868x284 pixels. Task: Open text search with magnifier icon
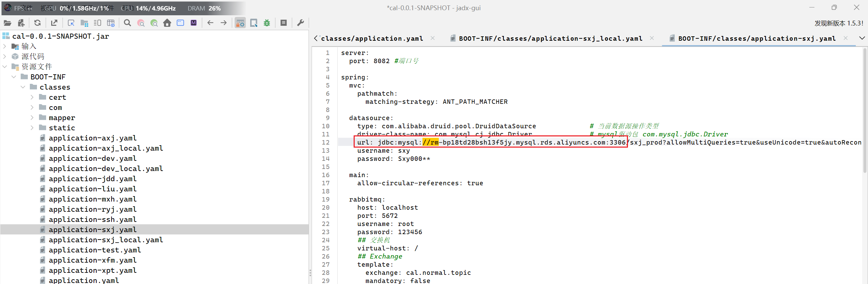coord(127,23)
